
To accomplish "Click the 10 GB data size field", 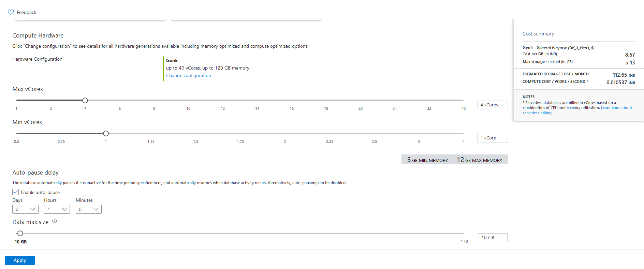I will point(493,238).
